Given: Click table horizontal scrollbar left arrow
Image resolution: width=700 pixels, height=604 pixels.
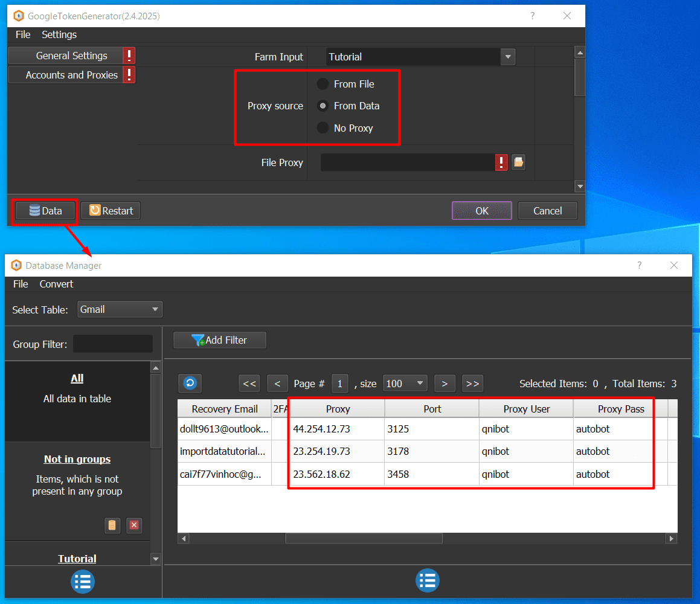Looking at the screenshot, I should (x=184, y=538).
